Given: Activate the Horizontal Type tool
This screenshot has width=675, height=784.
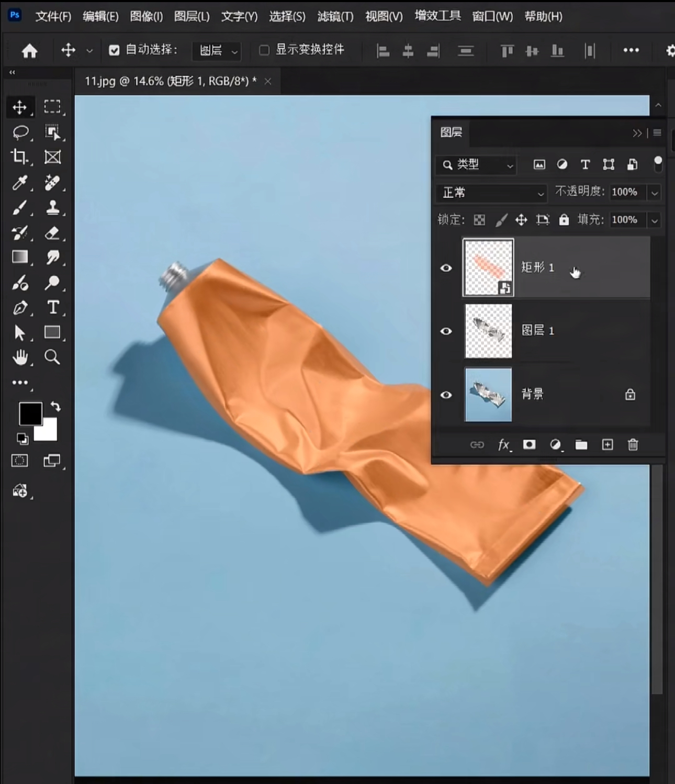Looking at the screenshot, I should (x=52, y=308).
